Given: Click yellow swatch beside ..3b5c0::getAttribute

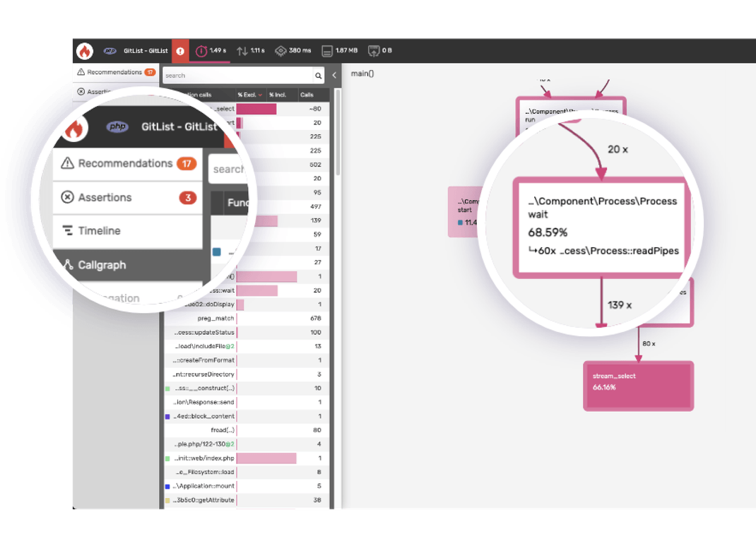Looking at the screenshot, I should click(x=167, y=500).
